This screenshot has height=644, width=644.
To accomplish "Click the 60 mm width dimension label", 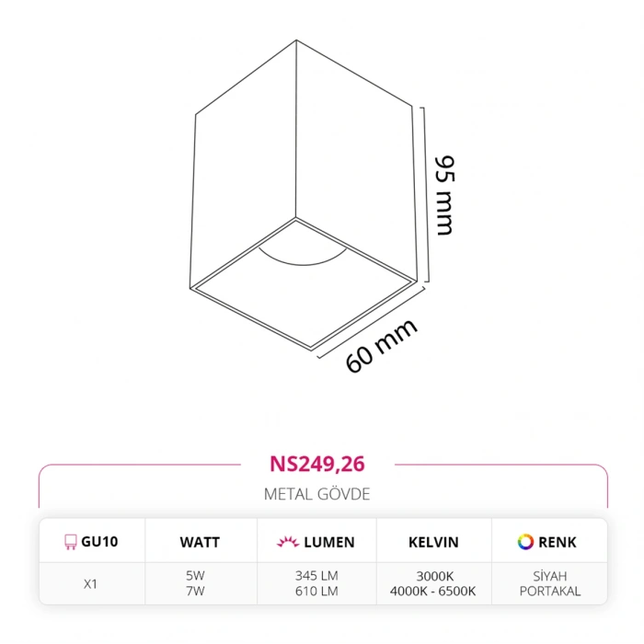I will tap(381, 345).
